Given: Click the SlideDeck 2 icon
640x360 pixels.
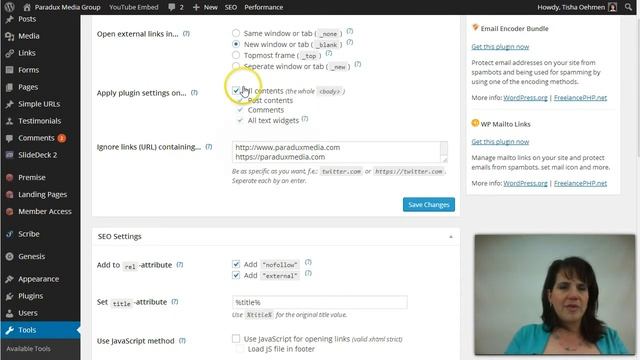Looking at the screenshot, I should pyautogui.click(x=9, y=155).
